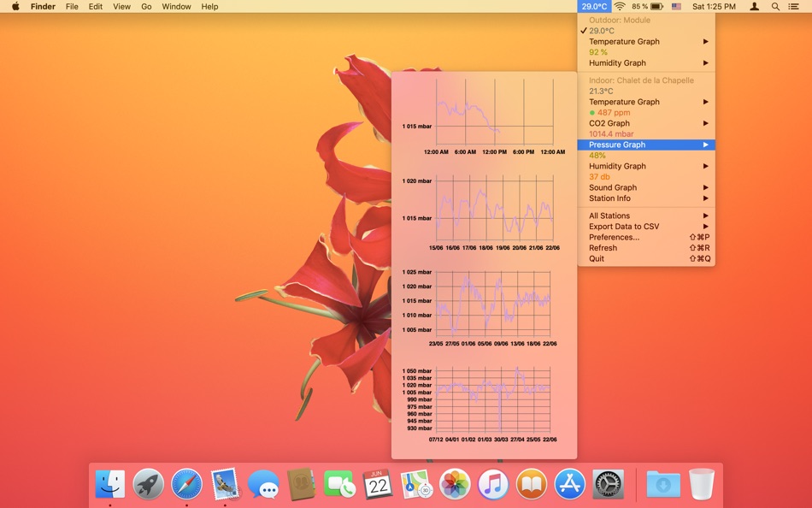
Task: Open the Go menu in menu bar
Action: 146,6
